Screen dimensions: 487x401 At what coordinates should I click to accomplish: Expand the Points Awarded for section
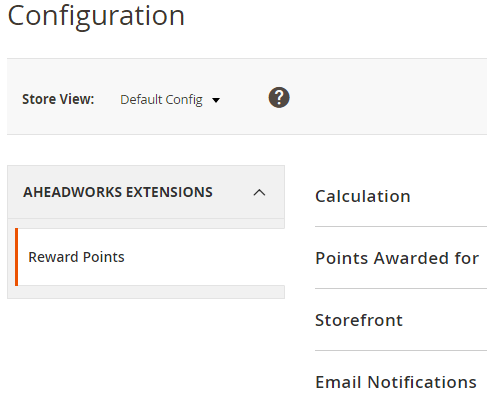[x=401, y=258]
